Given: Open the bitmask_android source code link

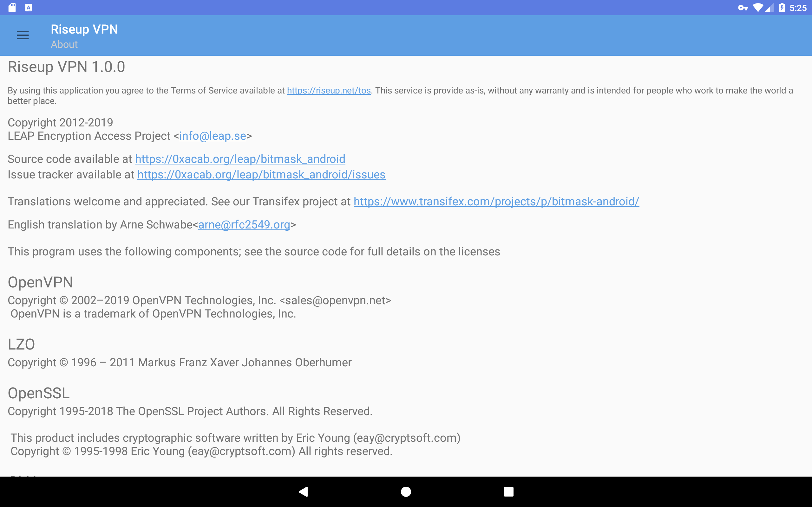Looking at the screenshot, I should 240,159.
